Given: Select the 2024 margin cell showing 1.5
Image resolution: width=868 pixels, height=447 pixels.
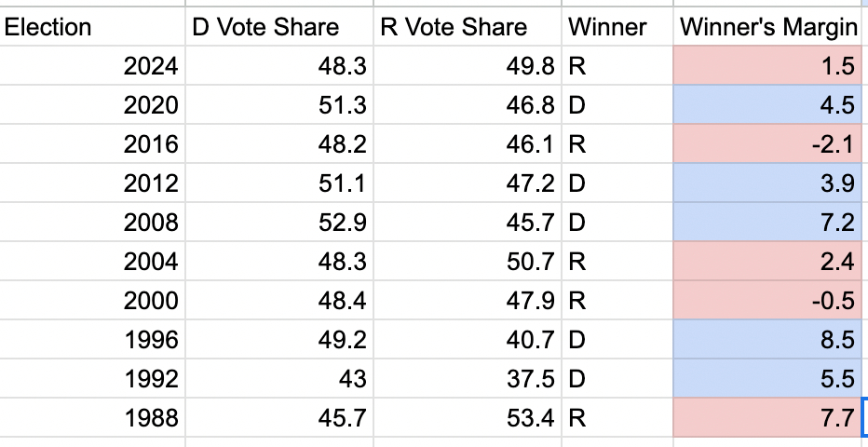Looking at the screenshot, I should coord(767,66).
